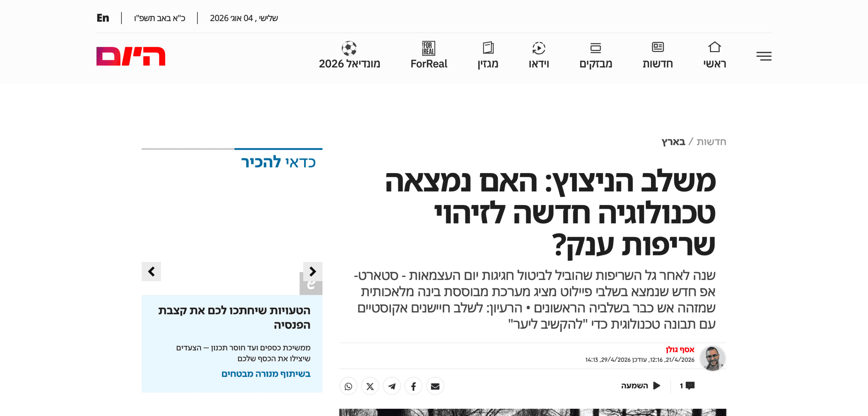Viewport: 868px width, 416px height.
Task: Open the ForReal menu item
Action: (429, 64)
